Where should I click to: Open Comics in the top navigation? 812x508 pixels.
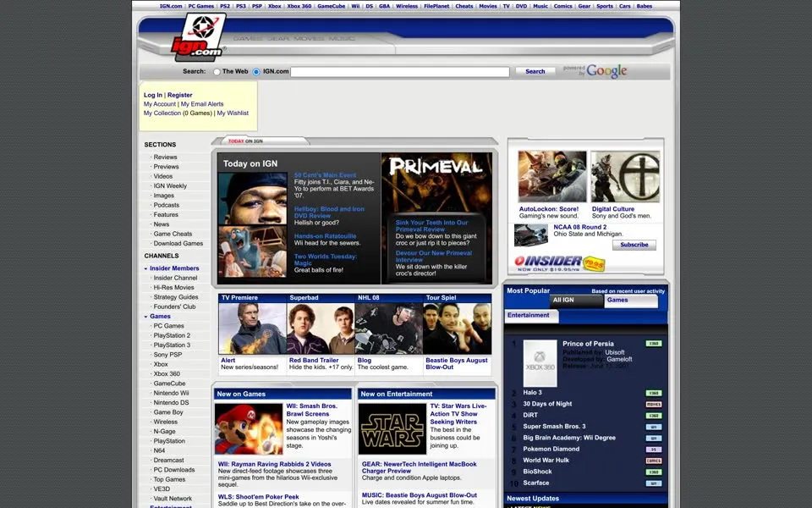tap(563, 6)
